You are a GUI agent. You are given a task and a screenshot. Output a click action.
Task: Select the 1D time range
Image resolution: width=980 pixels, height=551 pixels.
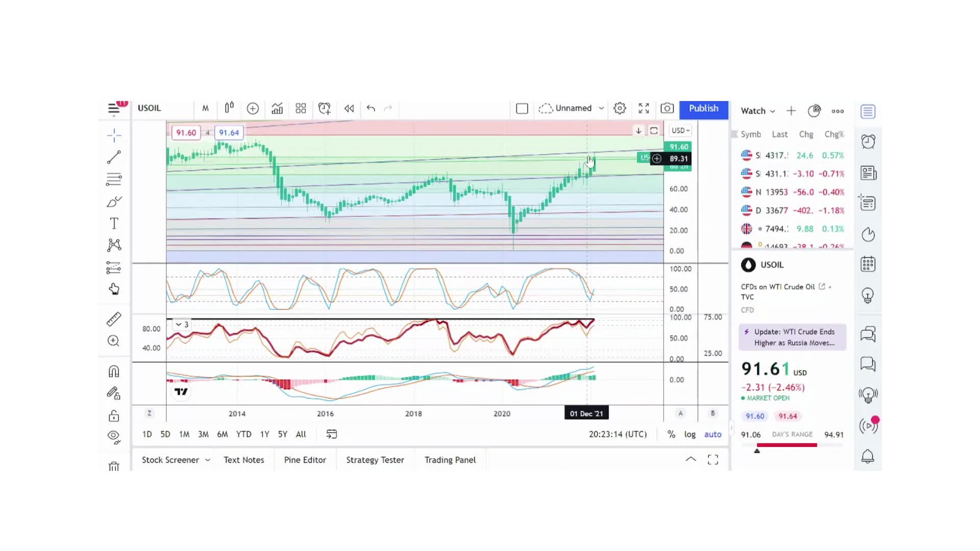[147, 434]
